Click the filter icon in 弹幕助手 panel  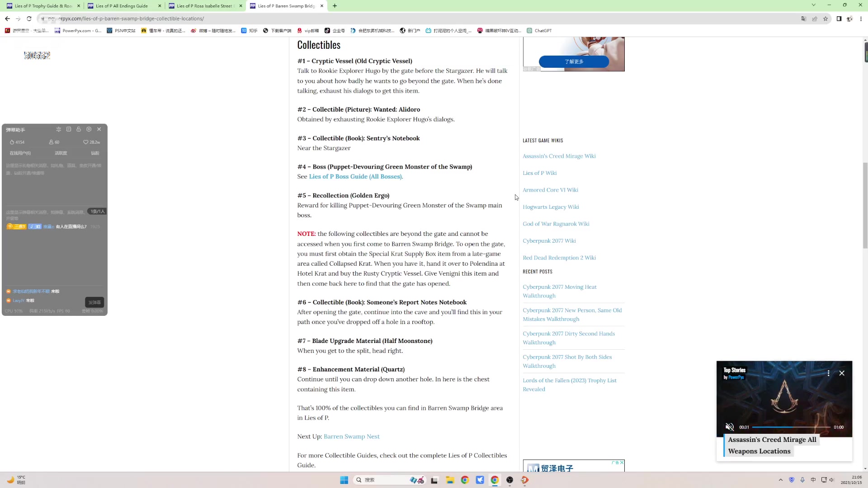58,129
